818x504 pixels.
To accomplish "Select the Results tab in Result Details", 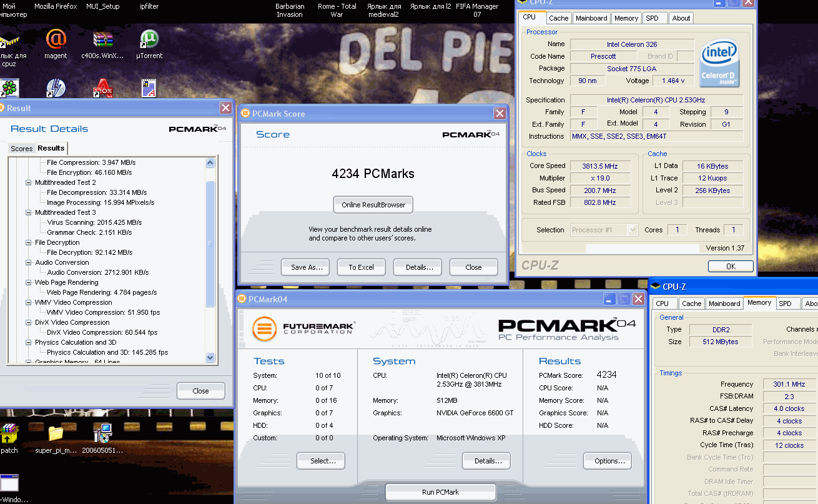I will point(51,148).
